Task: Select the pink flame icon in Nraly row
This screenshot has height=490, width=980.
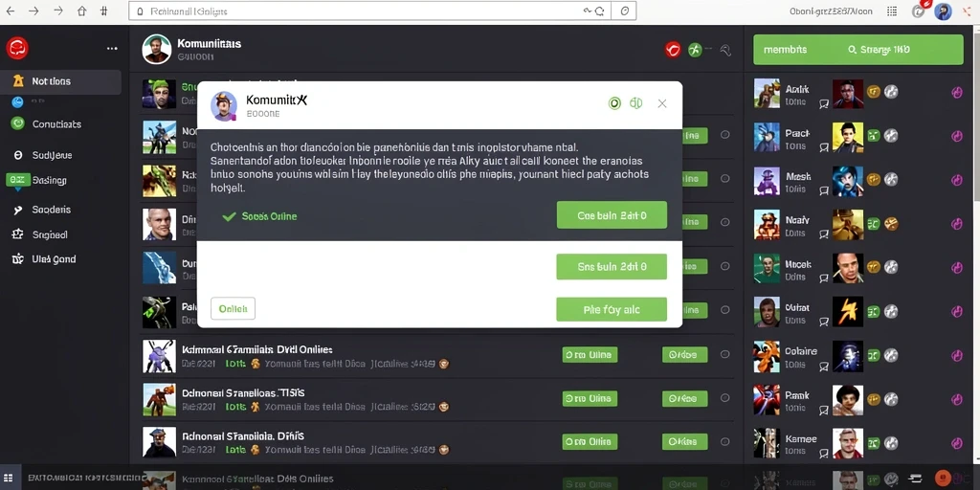Action: [x=956, y=224]
